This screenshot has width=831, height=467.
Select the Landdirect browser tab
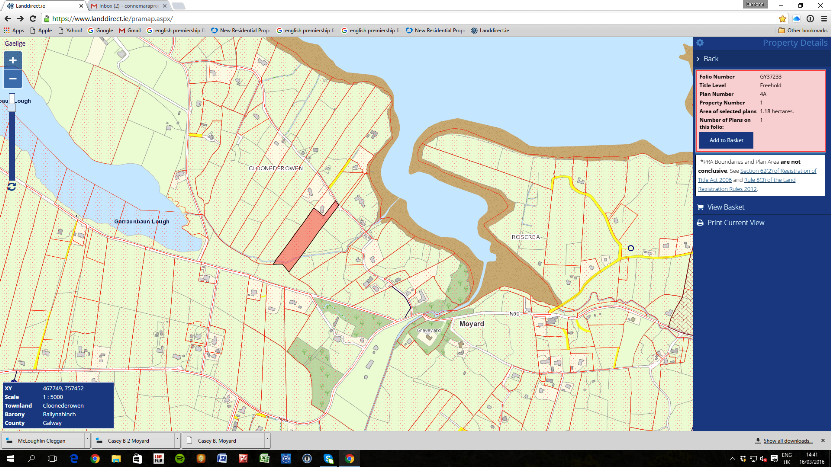40,5
